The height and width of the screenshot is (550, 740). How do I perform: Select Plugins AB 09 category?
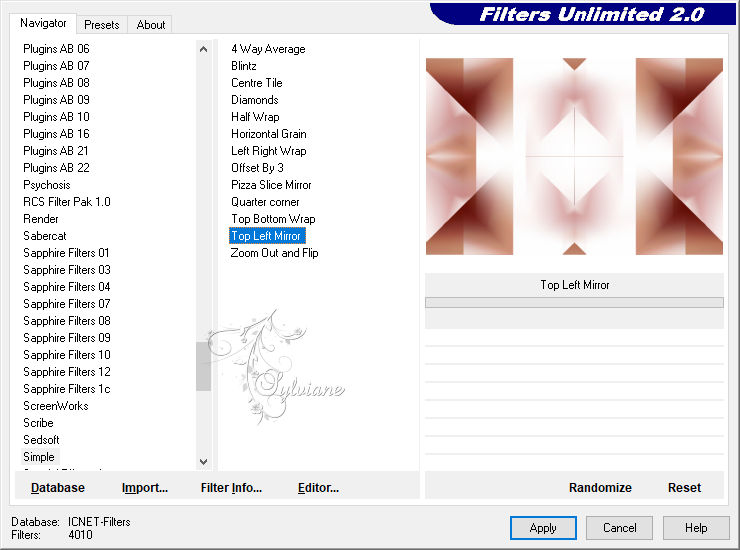point(56,100)
